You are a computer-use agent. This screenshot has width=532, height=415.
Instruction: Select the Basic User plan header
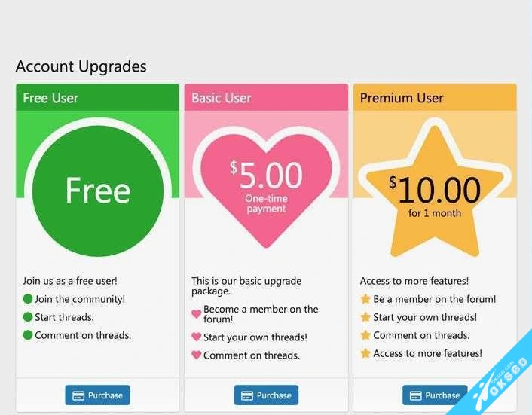[266, 98]
